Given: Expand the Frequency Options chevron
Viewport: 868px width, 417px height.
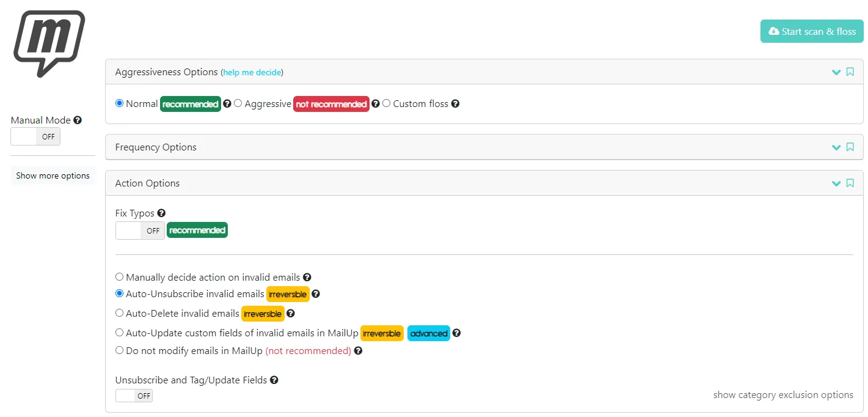Looking at the screenshot, I should (x=836, y=147).
